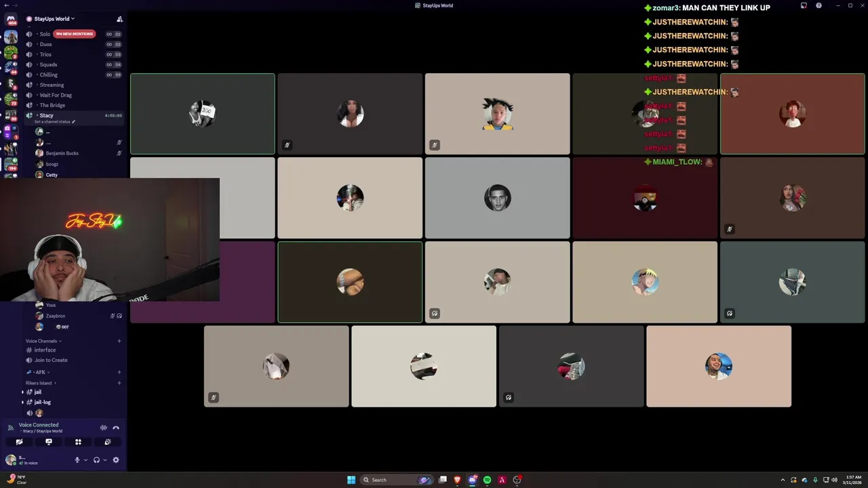Open the soundboard
This screenshot has width=868, height=488.
[108, 442]
